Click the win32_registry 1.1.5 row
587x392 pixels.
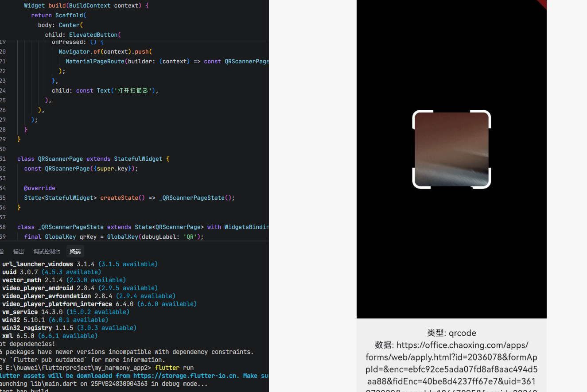pyautogui.click(x=69, y=328)
